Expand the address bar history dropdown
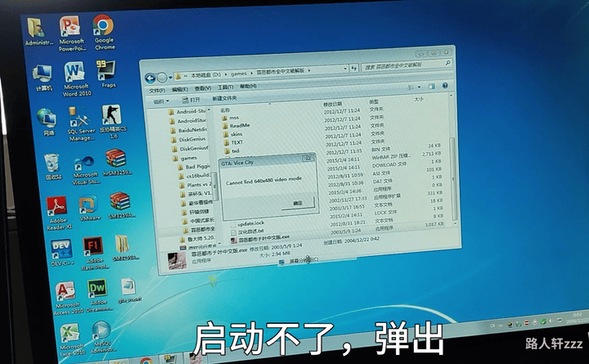589x364 pixels. coord(345,69)
